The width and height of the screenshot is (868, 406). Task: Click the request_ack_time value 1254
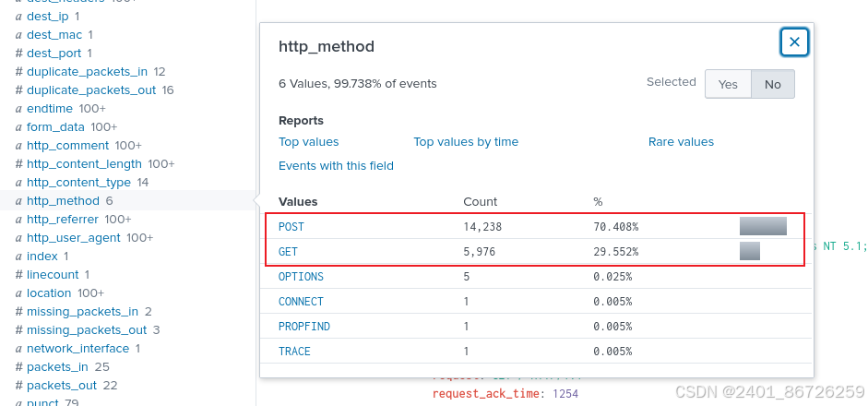coord(565,394)
